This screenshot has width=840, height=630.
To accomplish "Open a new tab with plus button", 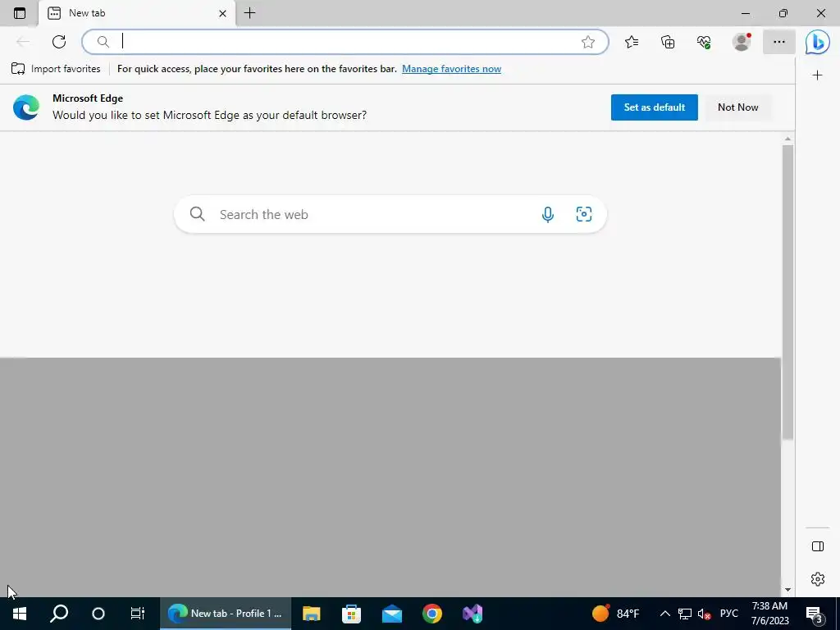I will coord(249,13).
